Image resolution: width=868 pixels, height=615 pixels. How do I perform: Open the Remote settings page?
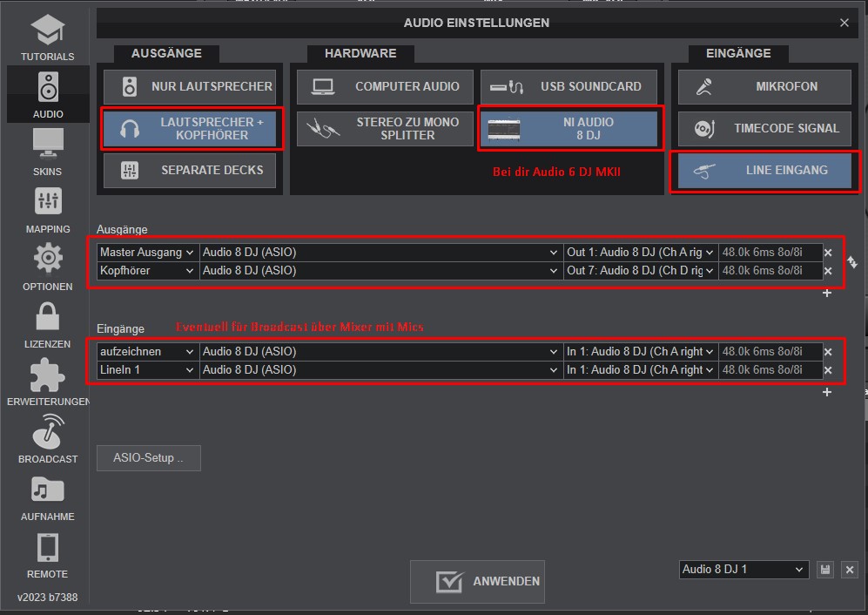click(x=48, y=556)
